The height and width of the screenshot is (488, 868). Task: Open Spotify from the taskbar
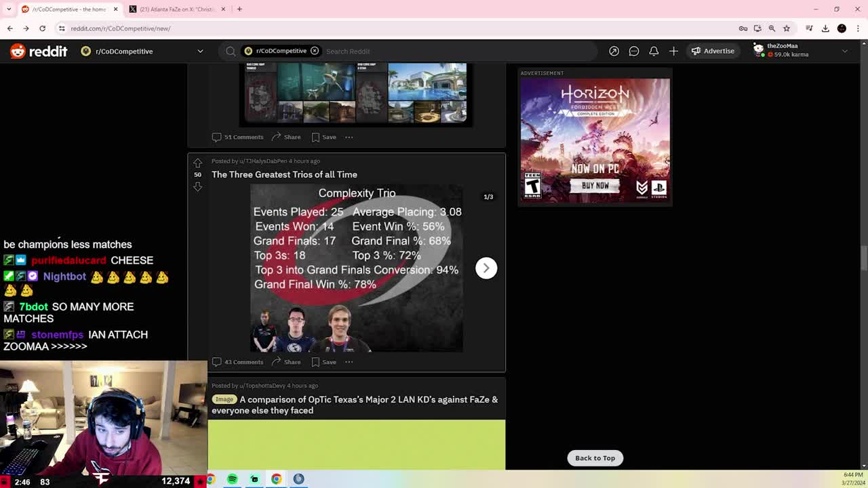pos(232,479)
